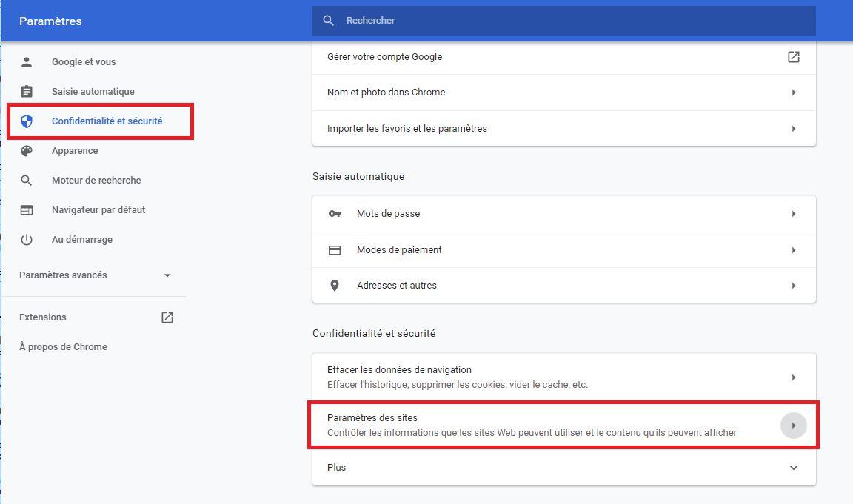853x504 pixels.
Task: Open the Paramètres des sites row
Action: pyautogui.click(x=564, y=425)
